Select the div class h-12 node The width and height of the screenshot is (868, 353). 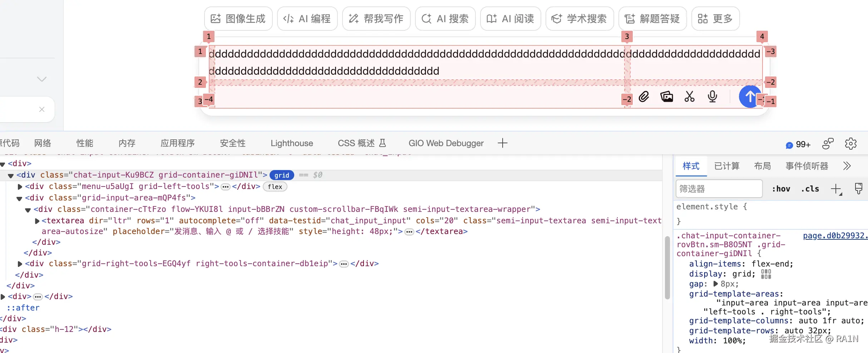click(x=56, y=329)
